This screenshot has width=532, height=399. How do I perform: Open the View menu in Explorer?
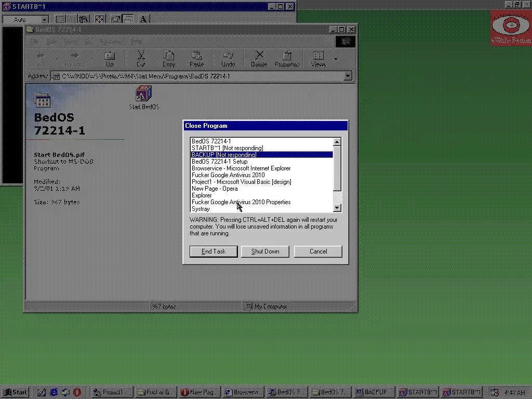coord(70,42)
